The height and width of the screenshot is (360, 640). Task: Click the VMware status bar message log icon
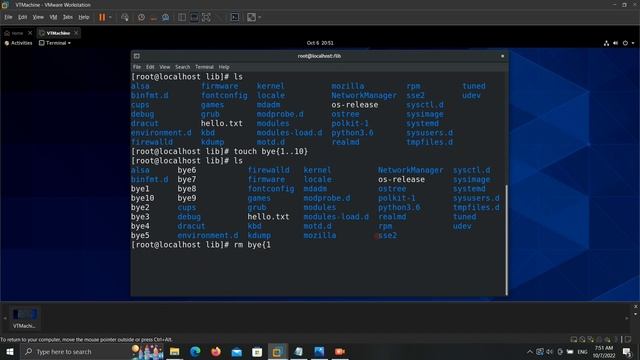tap(628, 340)
